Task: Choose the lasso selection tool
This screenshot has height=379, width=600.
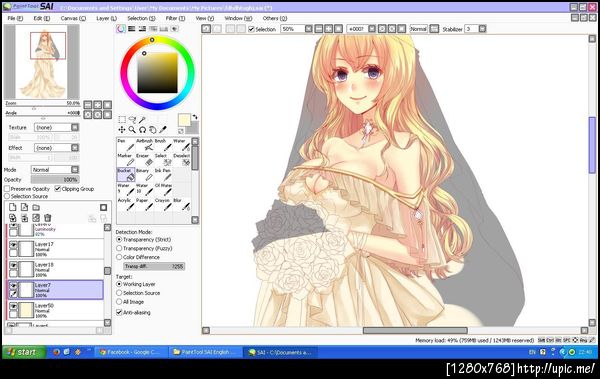Action: [132, 119]
